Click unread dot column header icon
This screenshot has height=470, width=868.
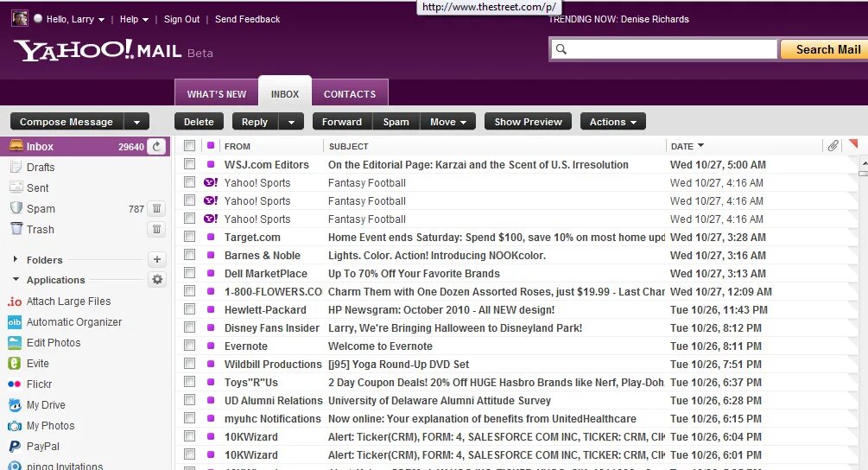211,146
